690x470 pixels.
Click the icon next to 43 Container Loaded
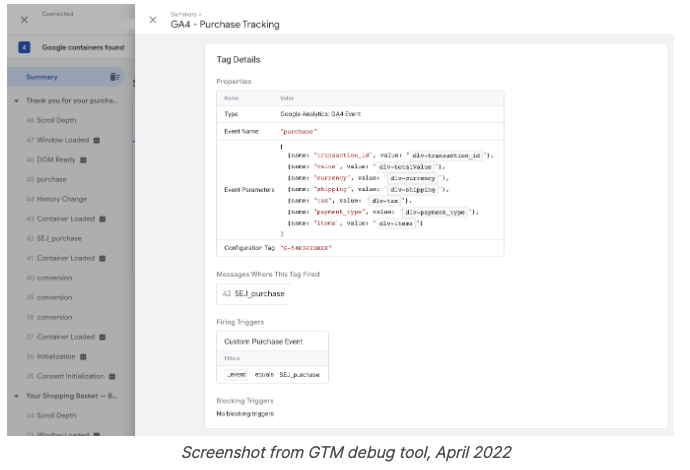[103, 219]
